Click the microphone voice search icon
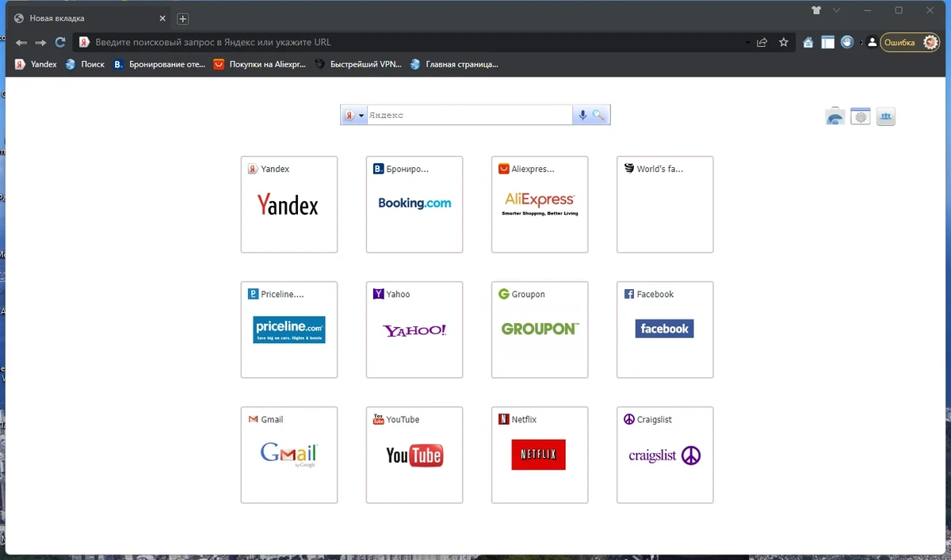This screenshot has width=951, height=560. point(582,116)
